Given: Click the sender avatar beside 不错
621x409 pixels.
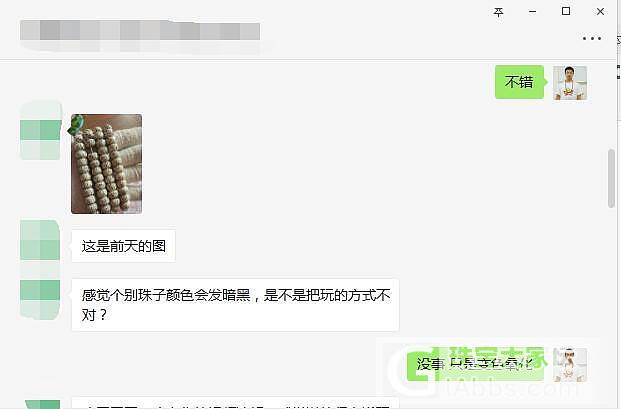Looking at the screenshot, I should (x=570, y=83).
